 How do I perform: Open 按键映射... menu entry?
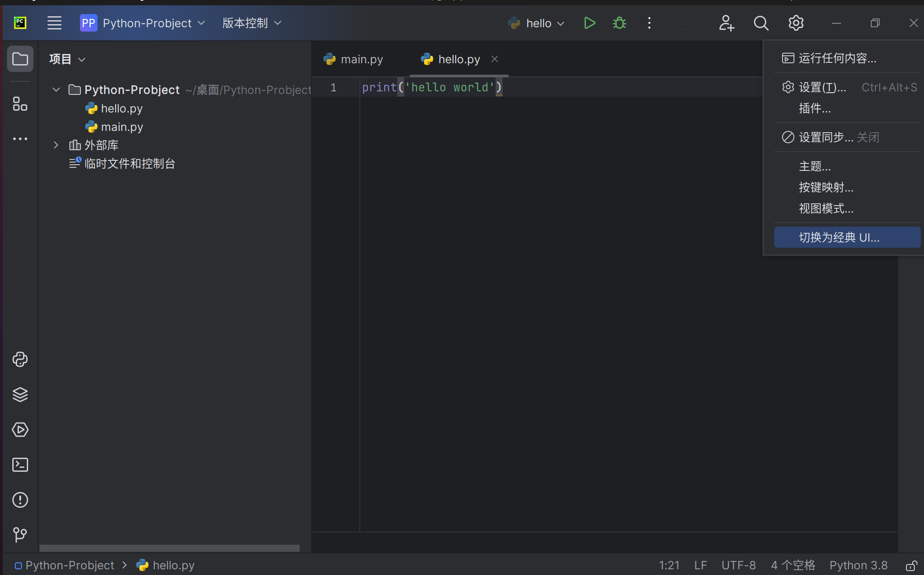coord(847,188)
